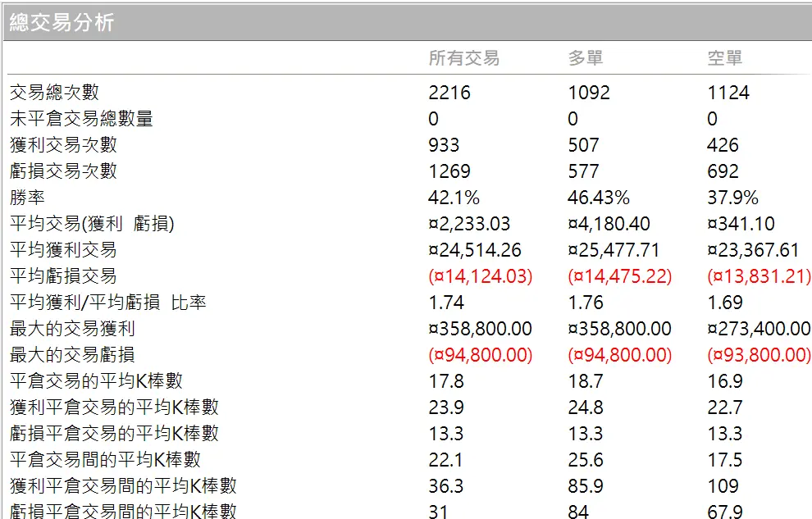Click winning trades count 933
This screenshot has width=812, height=519.
(x=445, y=144)
